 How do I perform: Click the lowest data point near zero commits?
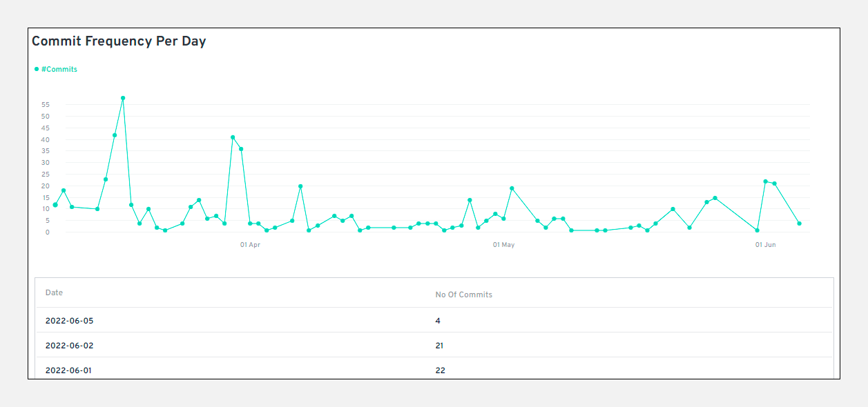point(166,230)
